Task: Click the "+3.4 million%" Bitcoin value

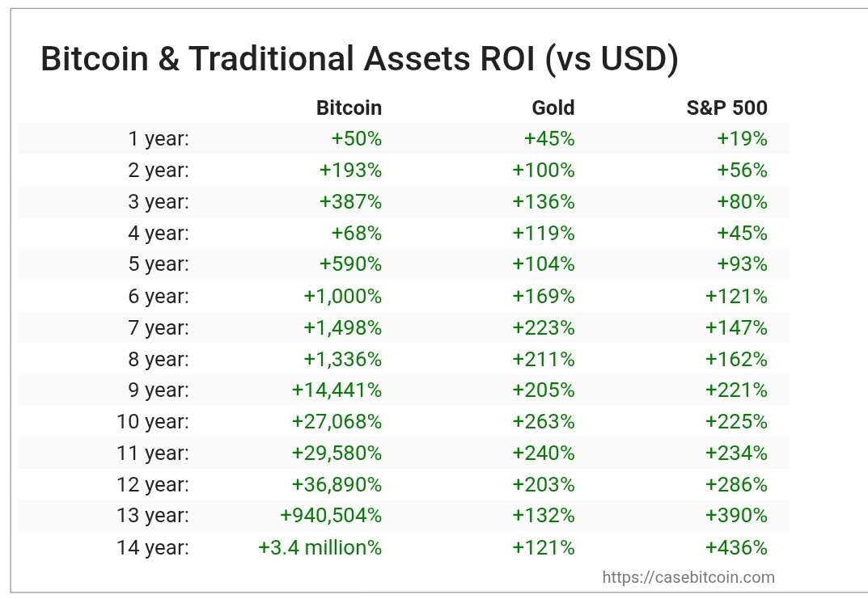Action: pyautogui.click(x=320, y=547)
